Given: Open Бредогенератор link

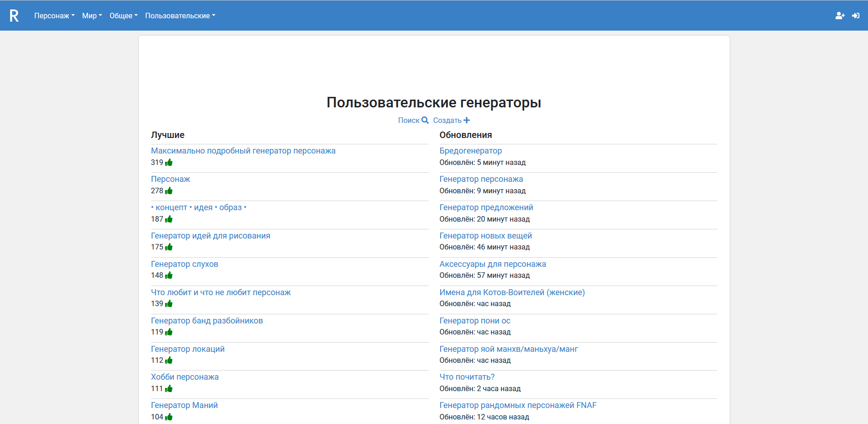Looking at the screenshot, I should coord(471,151).
